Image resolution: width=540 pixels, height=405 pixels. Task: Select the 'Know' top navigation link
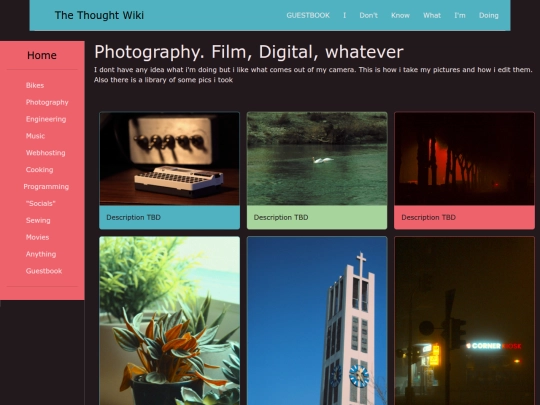(400, 15)
